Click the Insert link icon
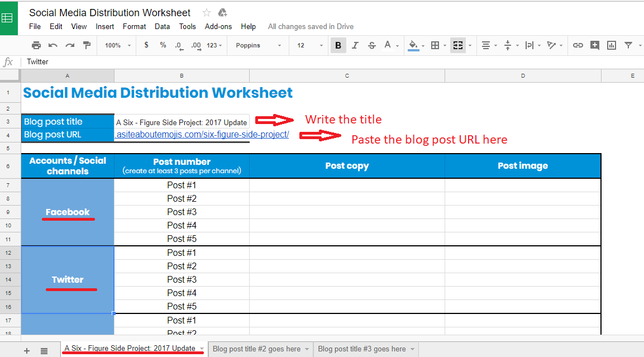The image size is (644, 357). tap(578, 45)
